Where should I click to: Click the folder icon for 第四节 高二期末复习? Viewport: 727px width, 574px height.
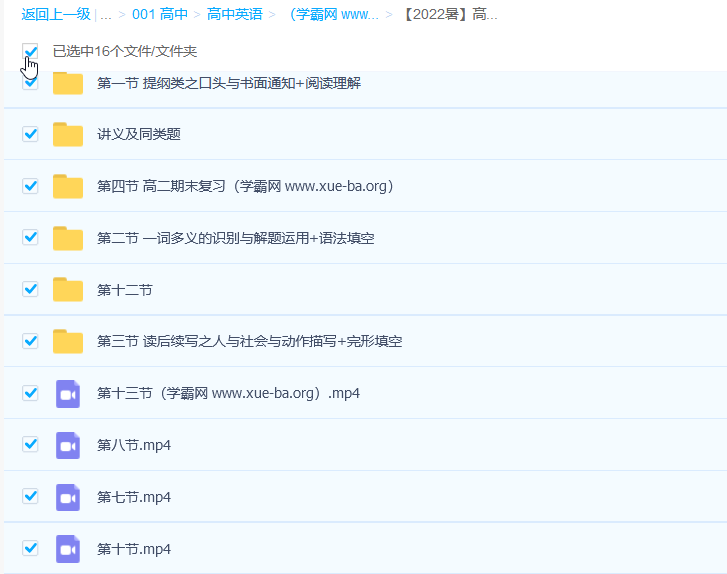68,186
